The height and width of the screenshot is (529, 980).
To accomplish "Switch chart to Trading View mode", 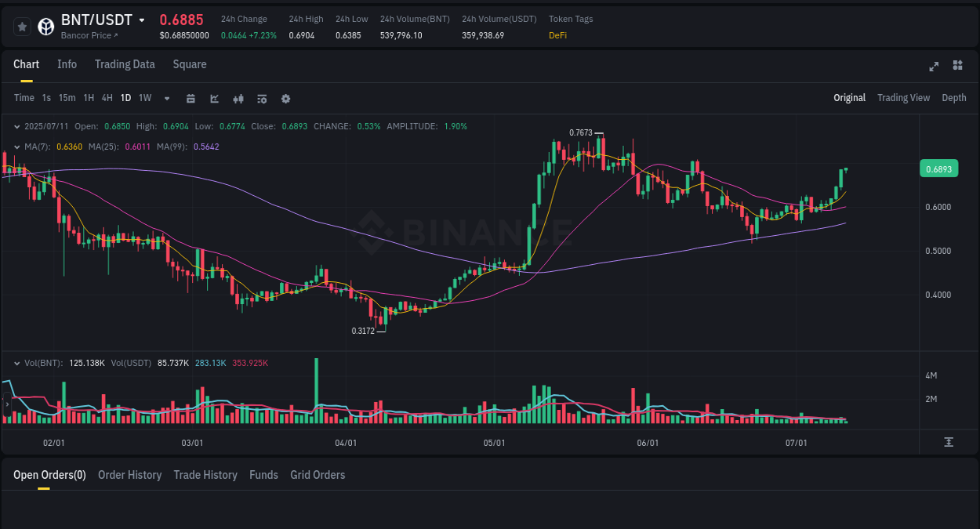I will click(903, 98).
